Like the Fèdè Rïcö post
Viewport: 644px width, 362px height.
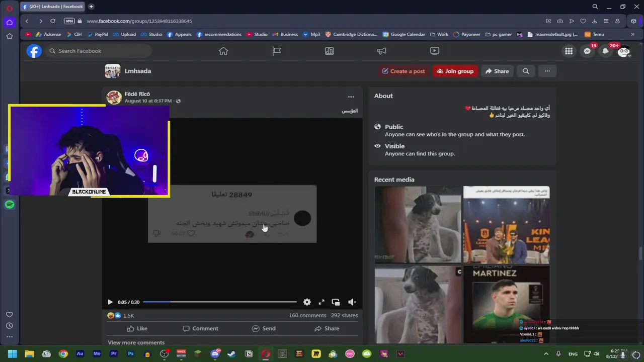[137, 328]
